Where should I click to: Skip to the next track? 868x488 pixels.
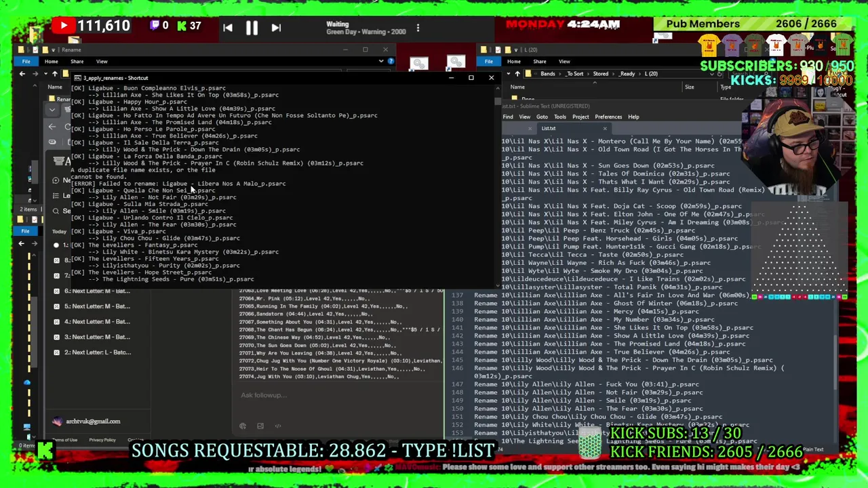pos(275,28)
